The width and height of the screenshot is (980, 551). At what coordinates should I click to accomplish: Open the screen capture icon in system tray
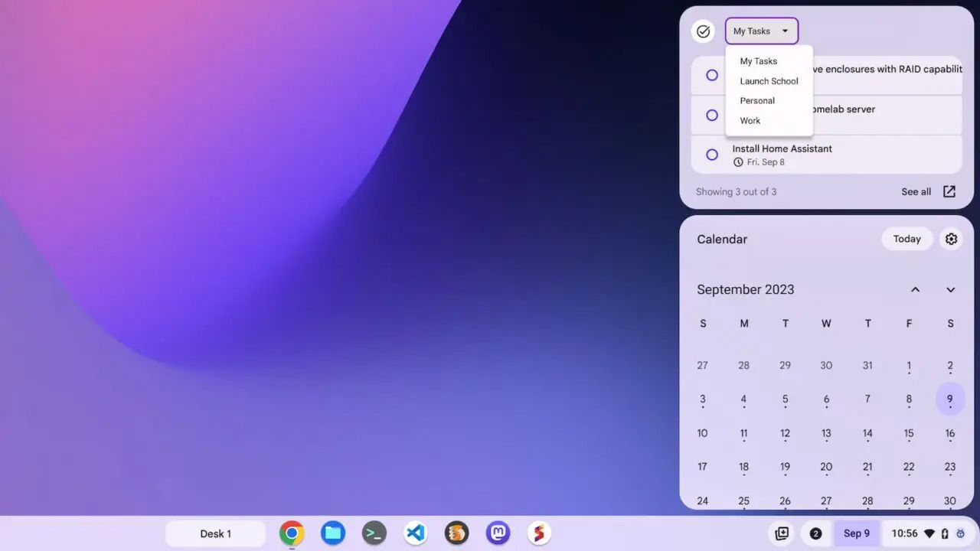(x=782, y=533)
